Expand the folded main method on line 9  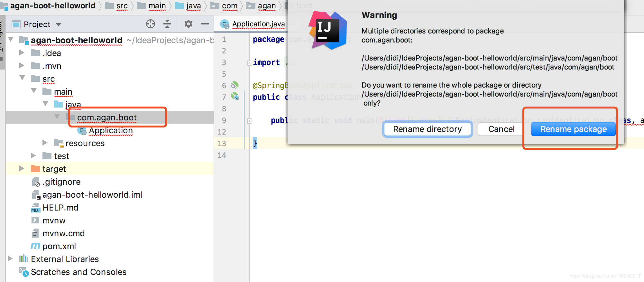point(250,121)
